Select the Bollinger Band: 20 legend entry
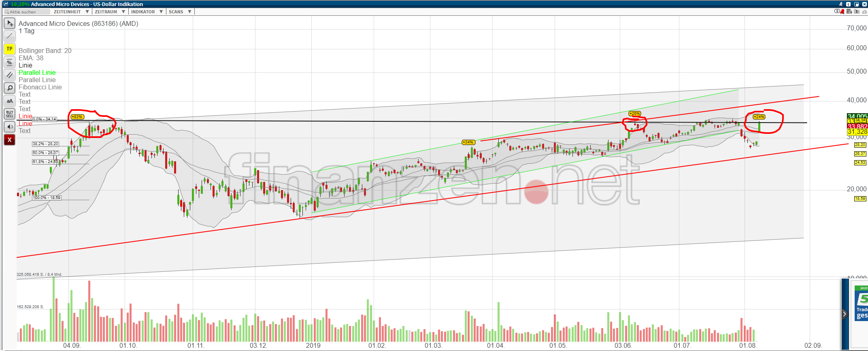 (45, 51)
